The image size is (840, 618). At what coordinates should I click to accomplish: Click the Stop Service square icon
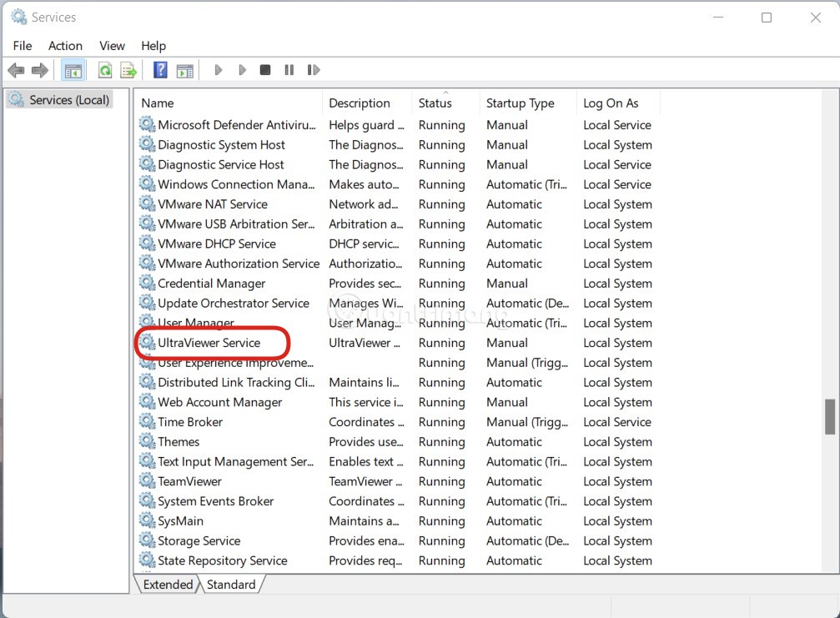(x=265, y=70)
